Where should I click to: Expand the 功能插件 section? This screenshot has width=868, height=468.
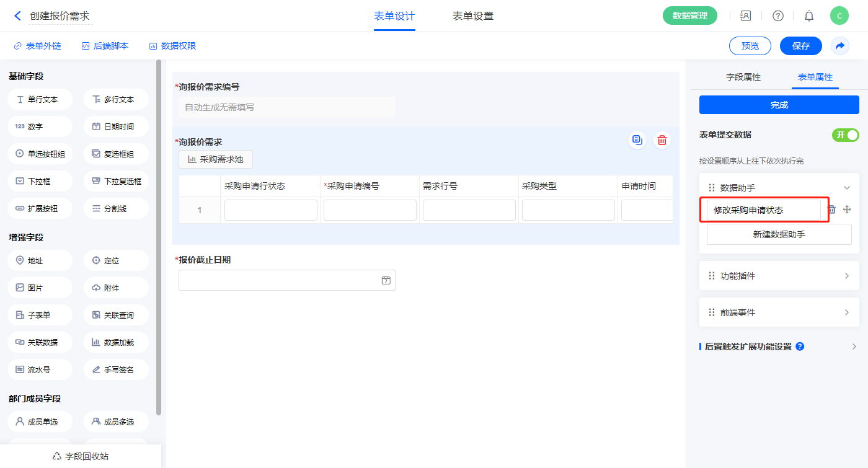tap(846, 276)
